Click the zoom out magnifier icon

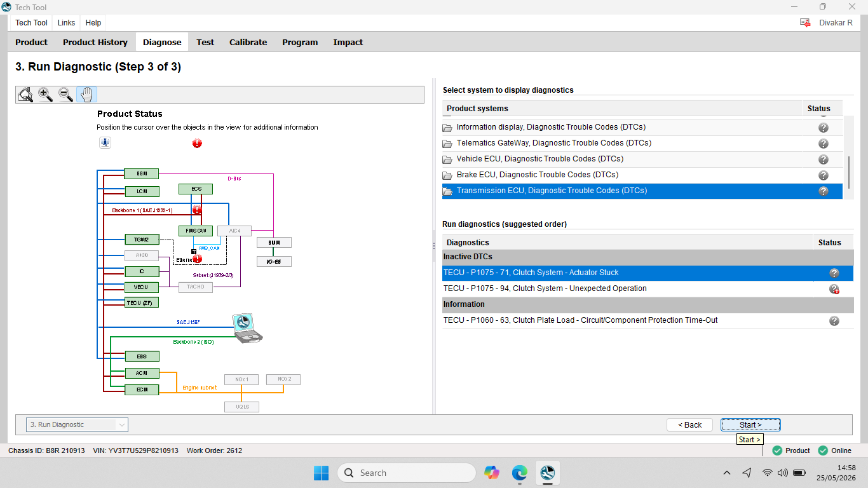[x=66, y=95]
